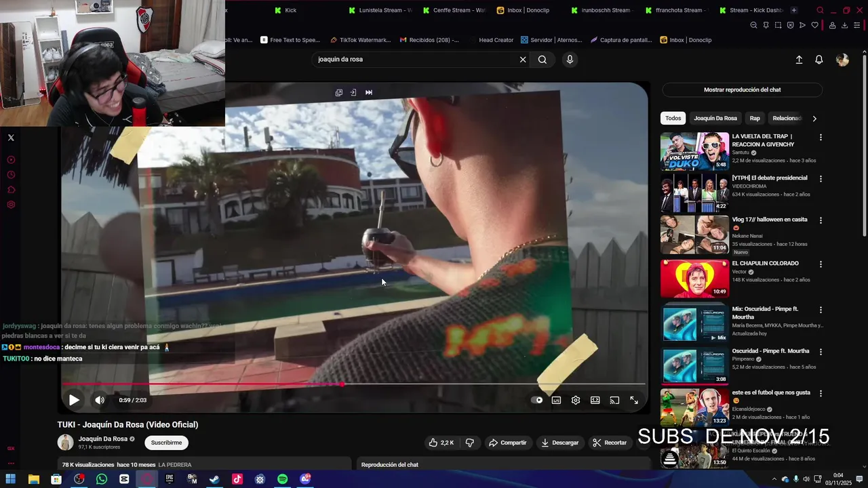Viewport: 868px width, 488px height.
Task: Open the Joaquín Da Rosa channel name link
Action: (103, 439)
